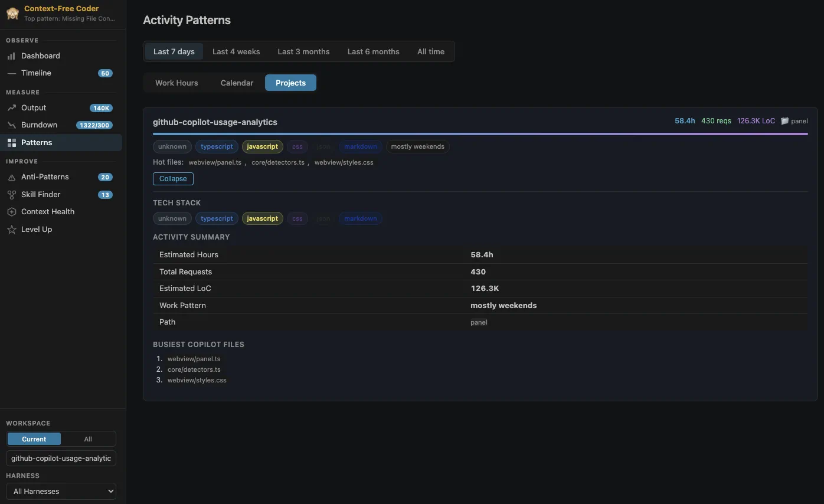Click busiest file 1 webview/panel.ts
This screenshot has height=504, width=824.
point(194,359)
